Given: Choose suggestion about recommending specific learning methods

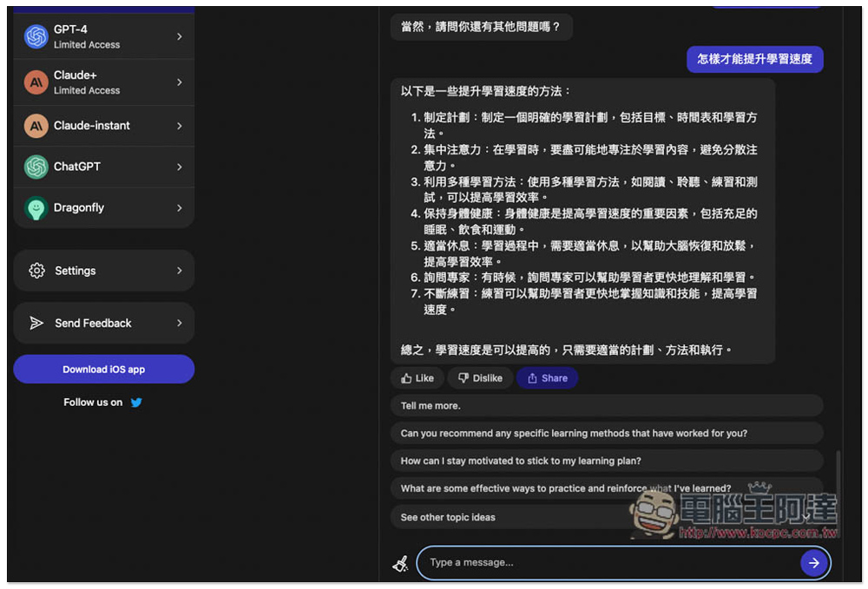Looking at the screenshot, I should click(x=607, y=434).
